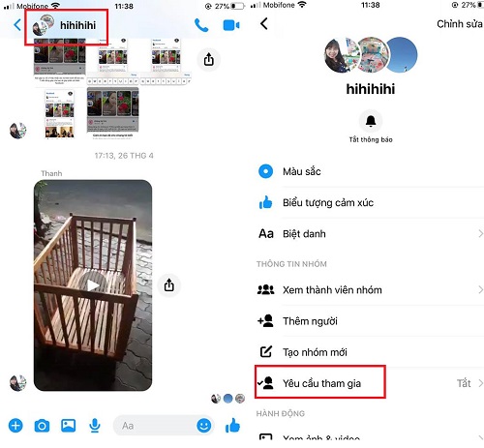Viewport: 484px width, 448px height.
Task: Tap Thêm người to add people
Action: (x=370, y=321)
